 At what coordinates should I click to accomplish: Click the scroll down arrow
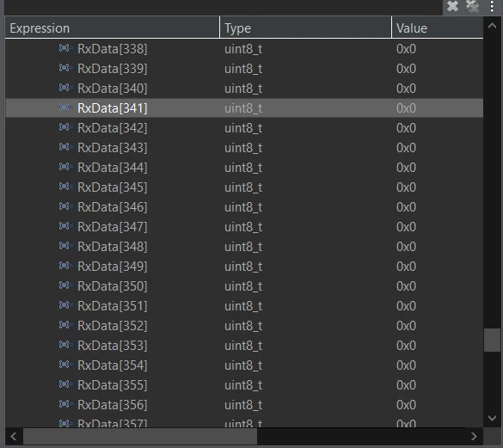click(492, 418)
